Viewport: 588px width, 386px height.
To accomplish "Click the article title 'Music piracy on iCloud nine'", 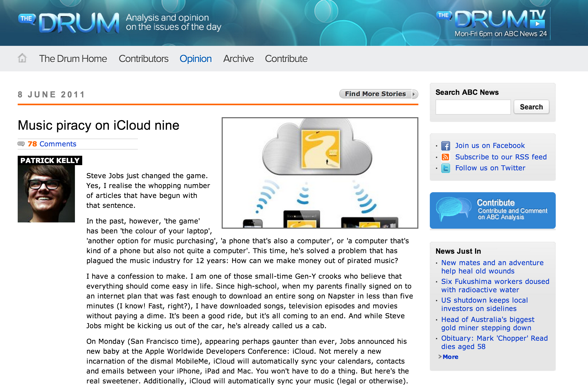I will point(99,125).
